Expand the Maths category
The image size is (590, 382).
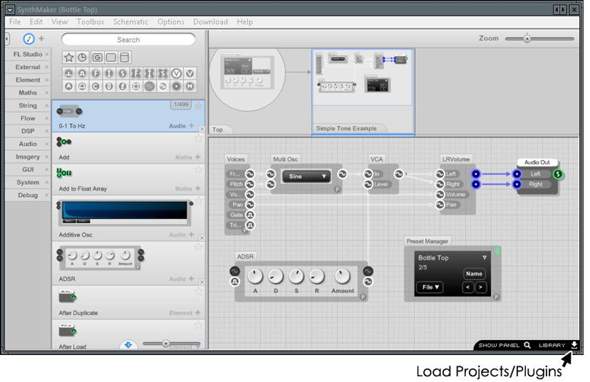pos(28,93)
